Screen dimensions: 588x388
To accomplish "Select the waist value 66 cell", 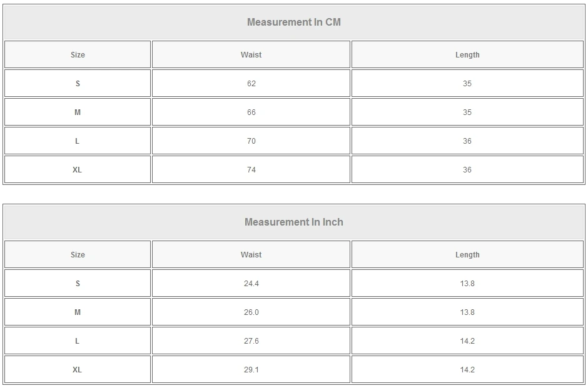I will [251, 112].
